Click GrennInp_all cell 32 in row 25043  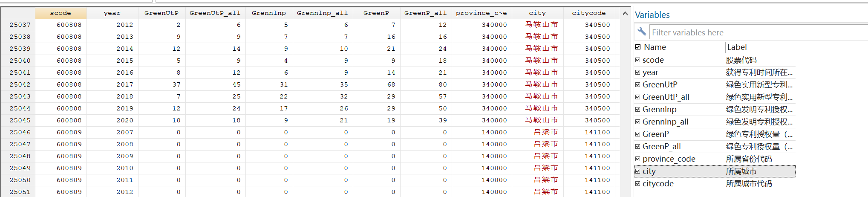pyautogui.click(x=323, y=96)
